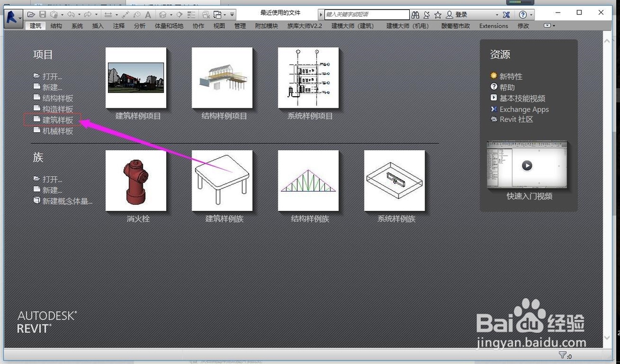
Task: Expand the Synchronize dropdown arrow
Action: click(63, 15)
